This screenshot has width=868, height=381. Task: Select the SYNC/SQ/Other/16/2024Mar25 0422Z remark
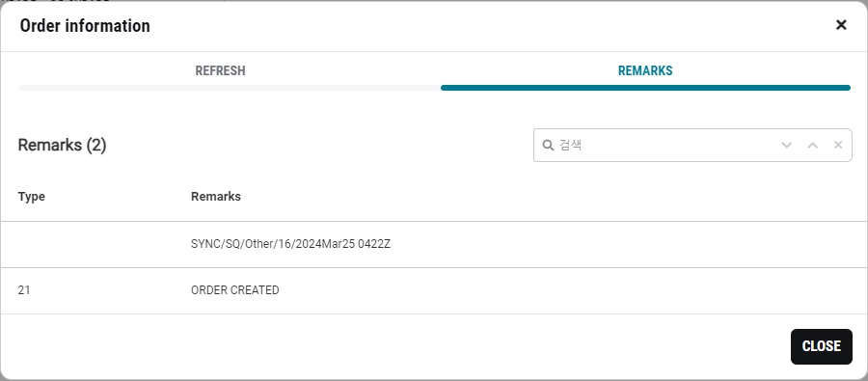(290, 244)
